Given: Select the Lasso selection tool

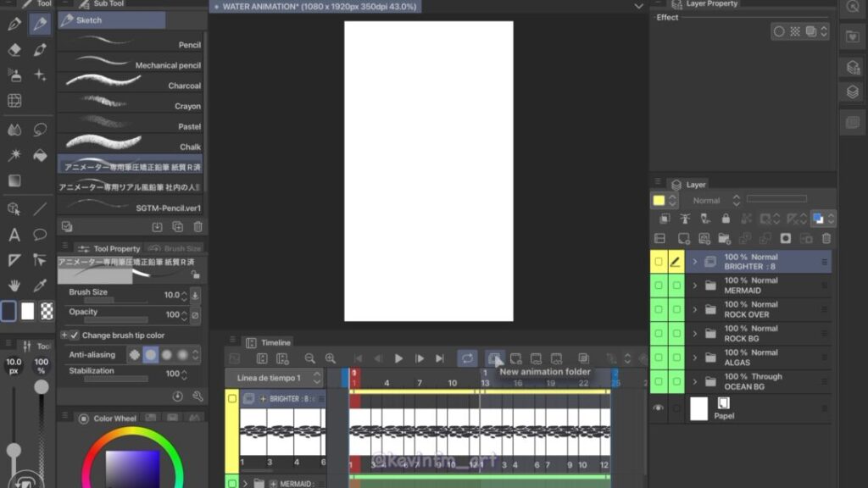Looking at the screenshot, I should click(40, 130).
